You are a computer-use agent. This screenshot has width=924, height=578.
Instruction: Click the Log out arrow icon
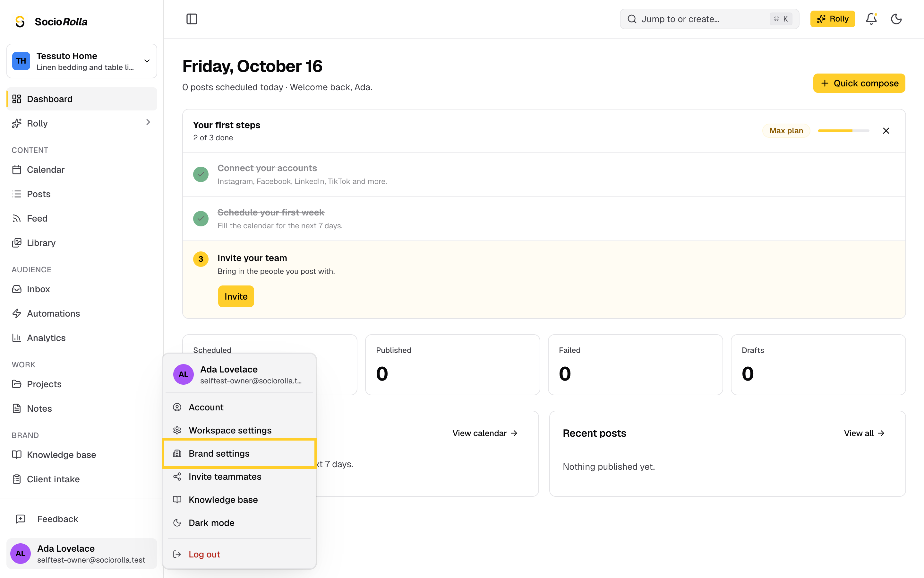(177, 554)
